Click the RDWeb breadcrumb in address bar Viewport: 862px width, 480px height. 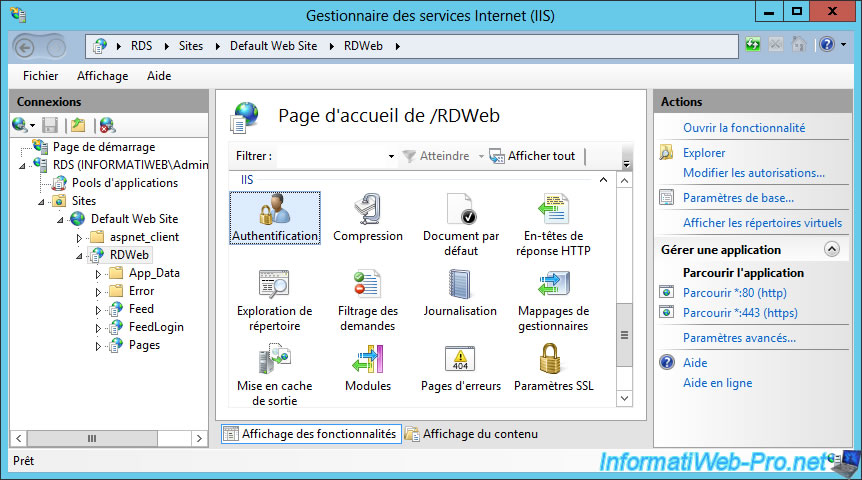point(363,46)
